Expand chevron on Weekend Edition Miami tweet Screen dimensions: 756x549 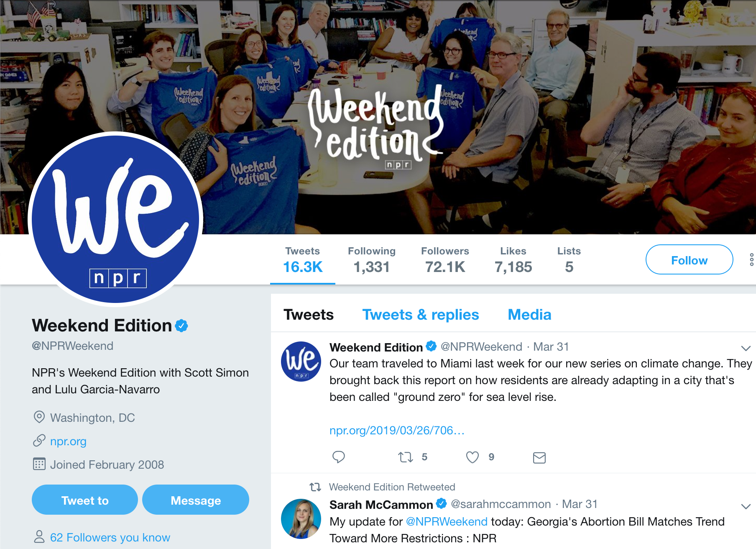(x=746, y=348)
